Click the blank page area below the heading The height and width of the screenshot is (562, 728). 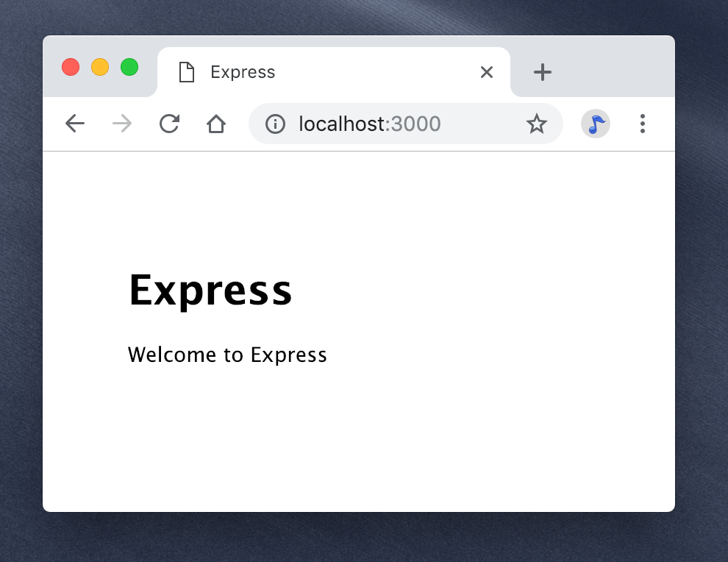[360, 441]
